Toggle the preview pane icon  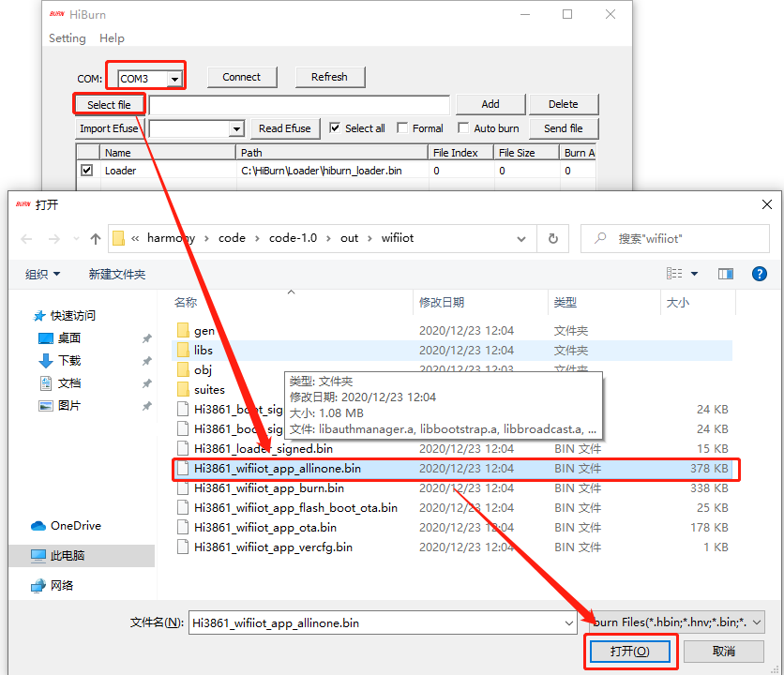point(726,274)
